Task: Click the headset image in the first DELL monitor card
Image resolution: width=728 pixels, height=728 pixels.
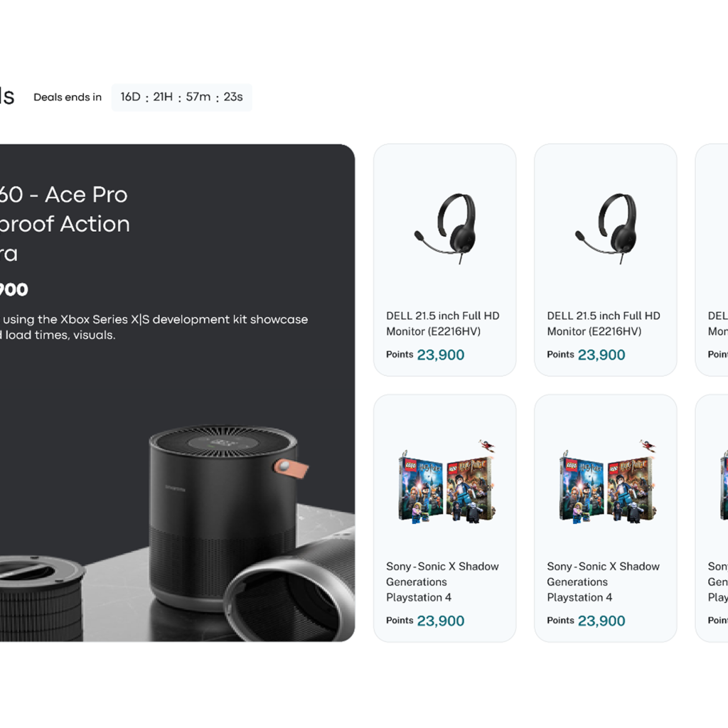Action: (x=445, y=227)
